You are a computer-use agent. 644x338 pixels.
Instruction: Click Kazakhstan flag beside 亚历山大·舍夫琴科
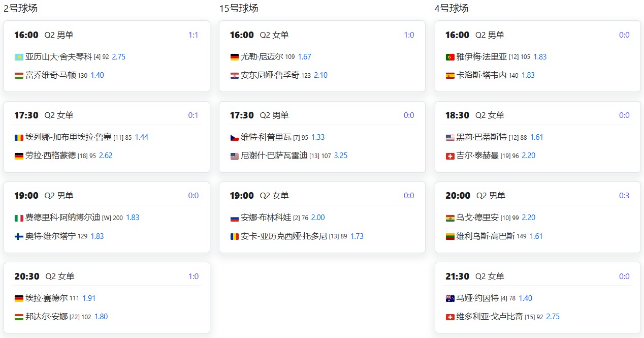pos(19,57)
